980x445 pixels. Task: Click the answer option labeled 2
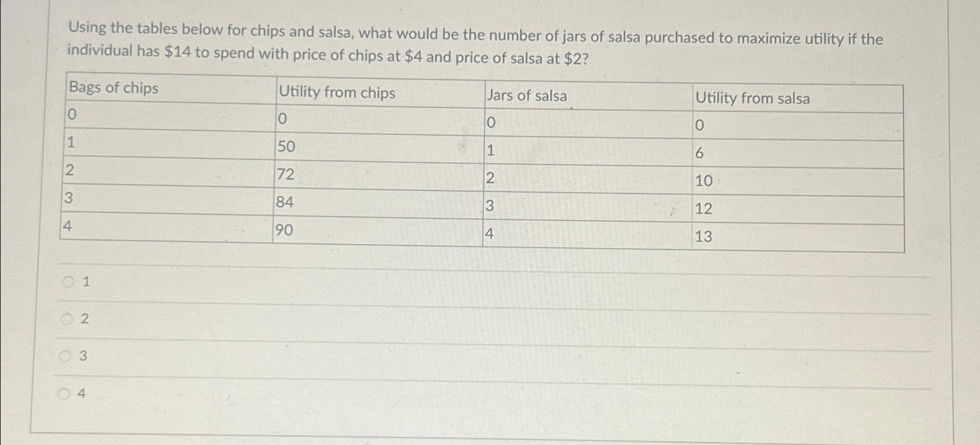(84, 320)
